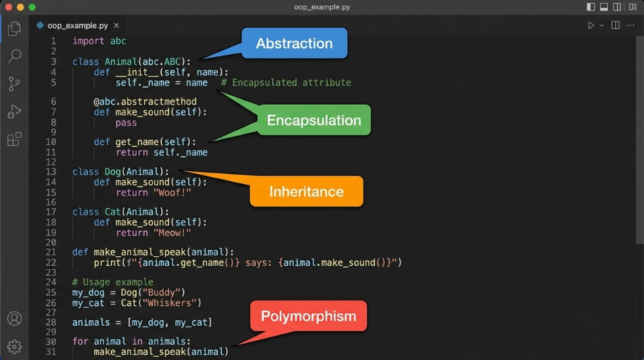This screenshot has width=644, height=360.
Task: Click 'class Dog(Animal):' line
Action: (121, 172)
